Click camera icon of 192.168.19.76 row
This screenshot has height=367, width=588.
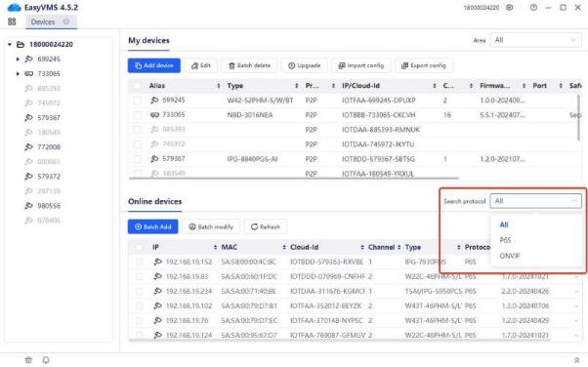tap(158, 320)
